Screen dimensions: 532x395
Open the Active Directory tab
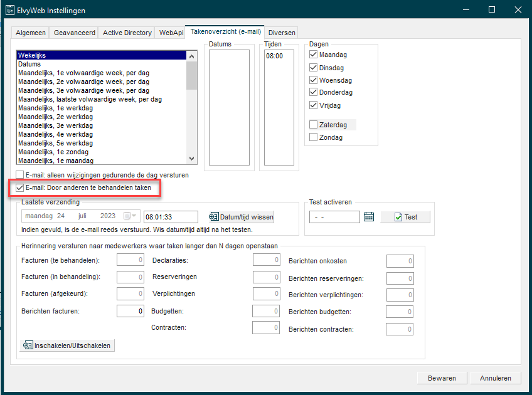[x=127, y=33]
